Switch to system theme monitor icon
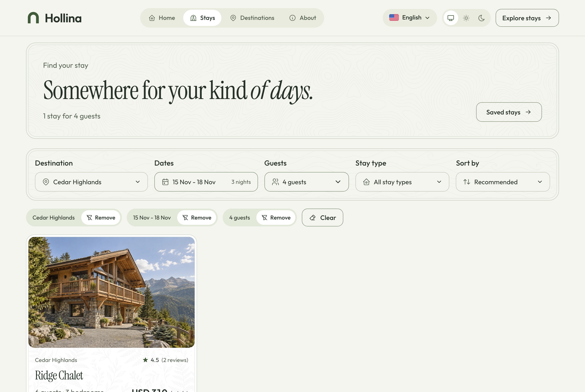This screenshot has width=585, height=392. click(451, 18)
